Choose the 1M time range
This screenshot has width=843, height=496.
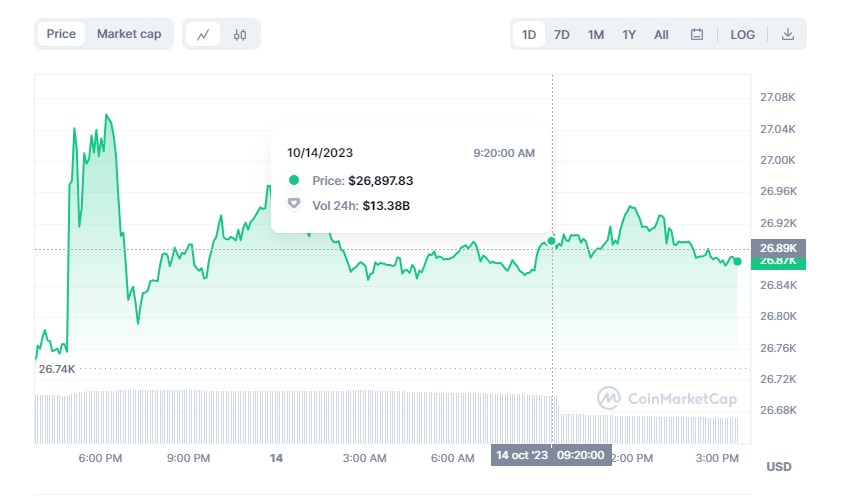(x=596, y=34)
